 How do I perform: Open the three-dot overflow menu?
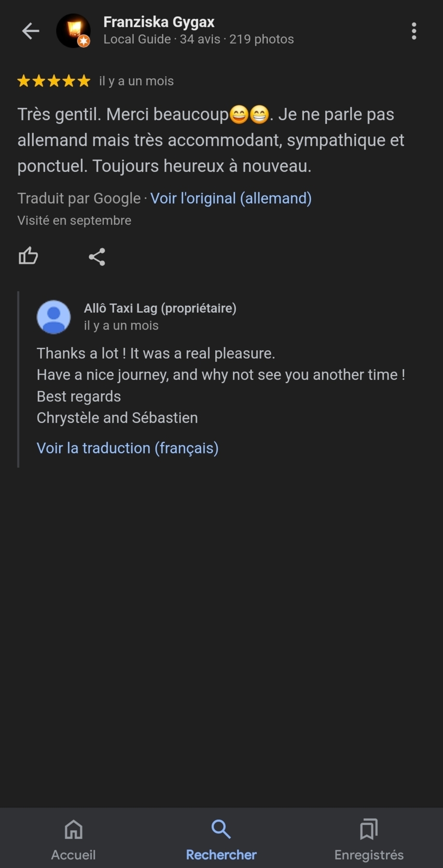tap(414, 31)
